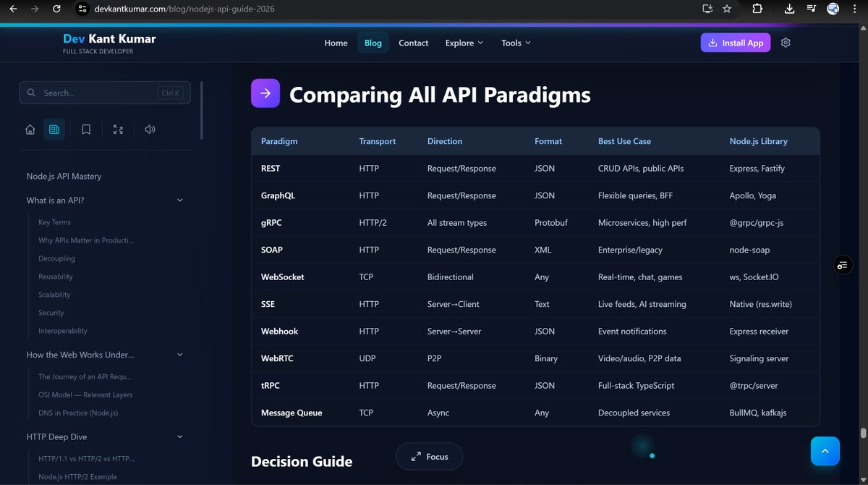Click the sidebar home icon
Screen dimensions: 868x485
tap(30, 130)
